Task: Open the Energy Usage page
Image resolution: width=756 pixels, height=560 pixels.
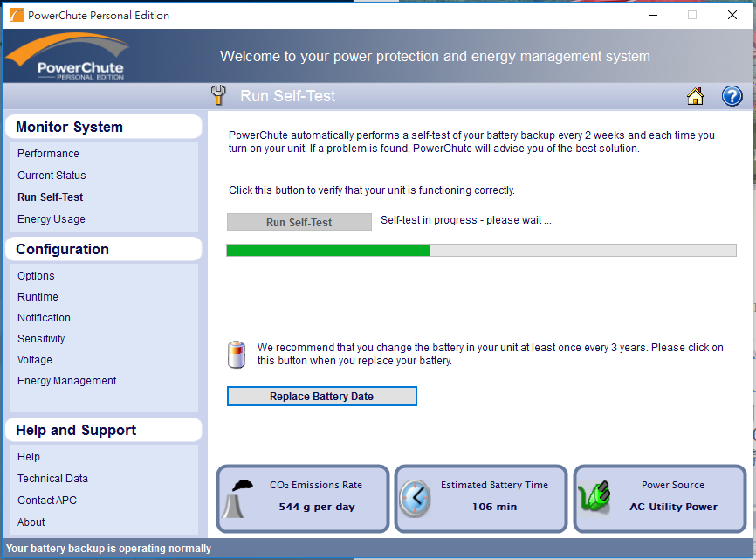Action: (x=52, y=219)
